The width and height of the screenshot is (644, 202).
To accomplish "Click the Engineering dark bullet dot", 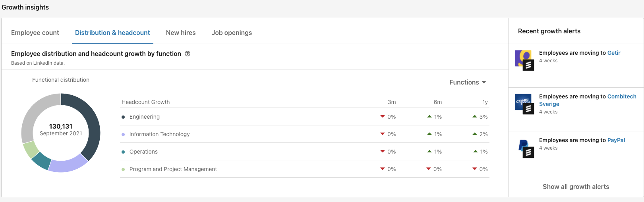I will [123, 117].
